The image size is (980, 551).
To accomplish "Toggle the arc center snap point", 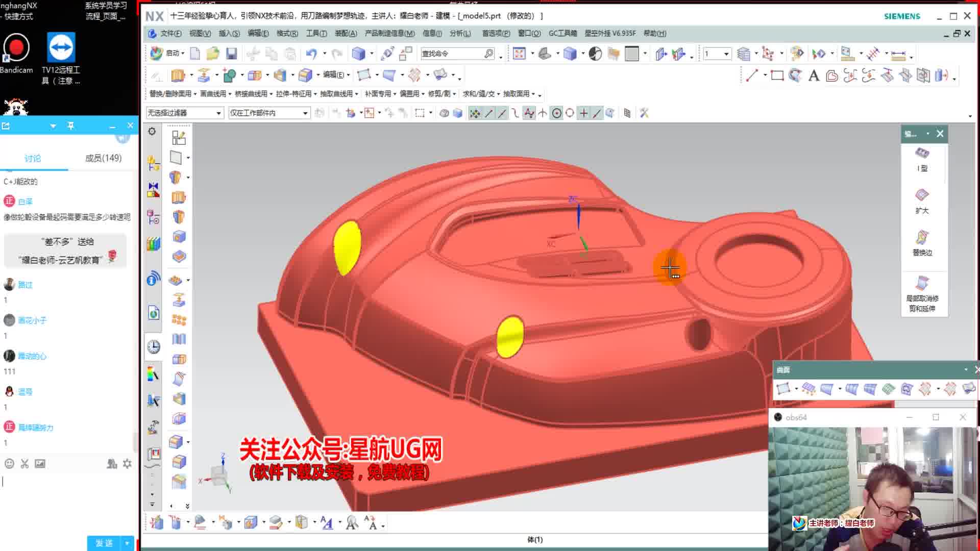I will 556,113.
